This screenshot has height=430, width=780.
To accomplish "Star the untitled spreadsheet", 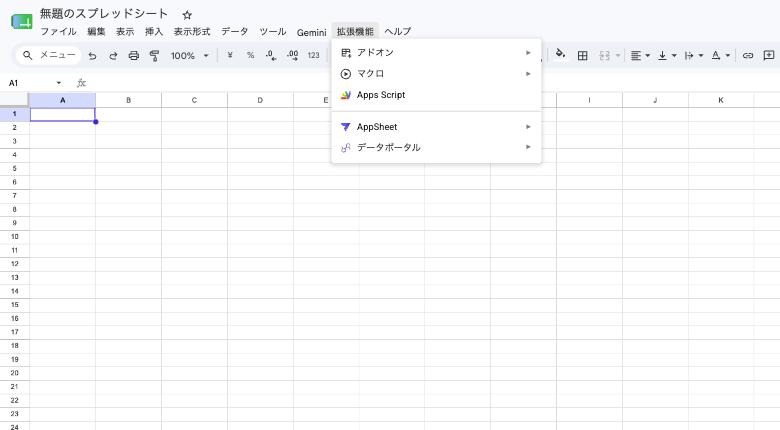I will tap(187, 15).
